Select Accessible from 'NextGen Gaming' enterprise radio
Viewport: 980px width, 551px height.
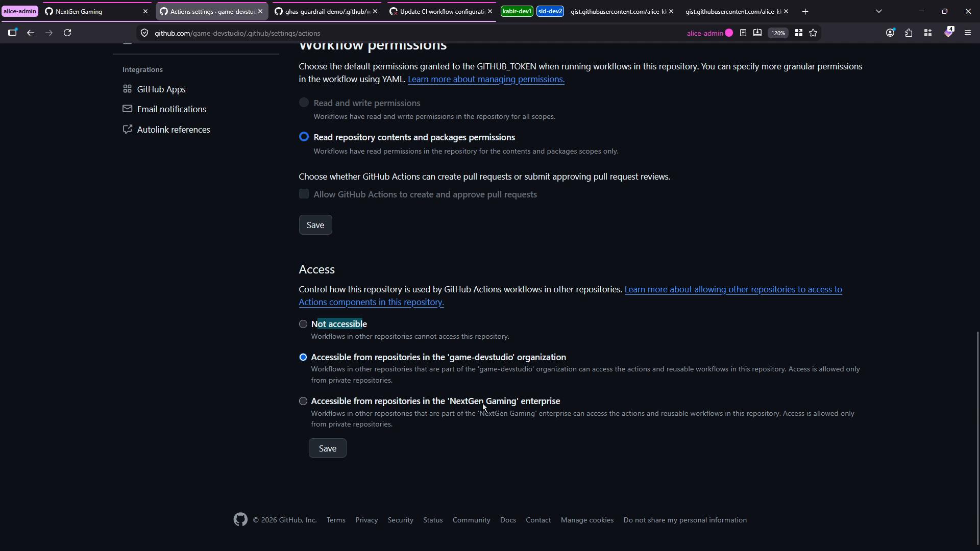point(303,401)
